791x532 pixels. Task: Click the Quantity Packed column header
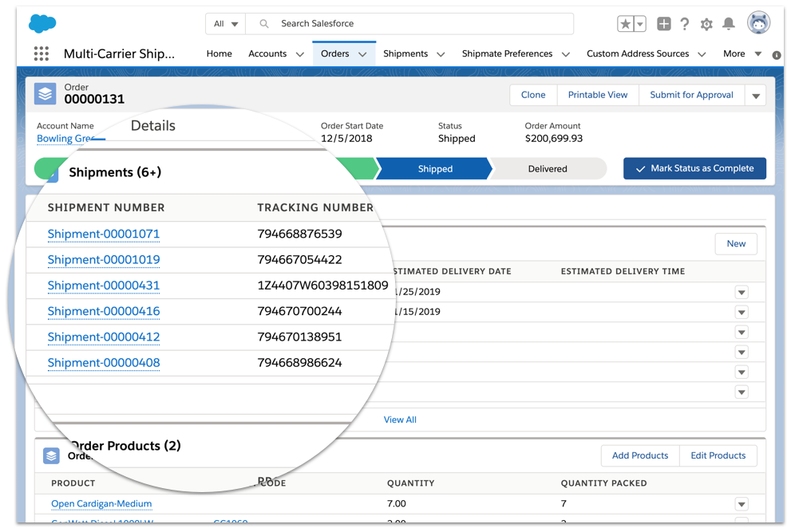click(x=604, y=483)
